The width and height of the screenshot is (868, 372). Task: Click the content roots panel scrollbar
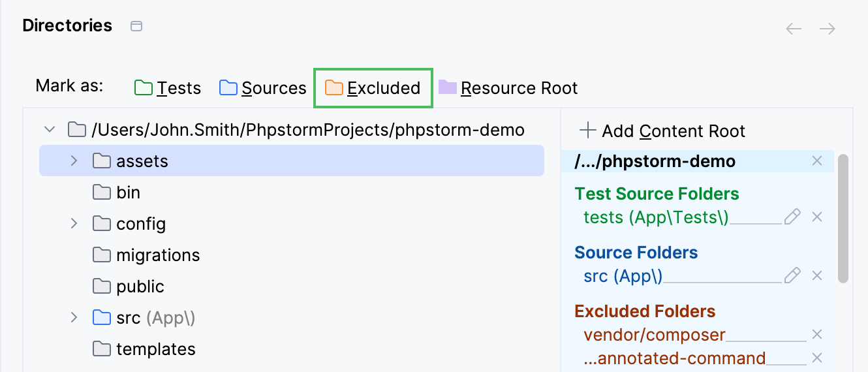843,219
